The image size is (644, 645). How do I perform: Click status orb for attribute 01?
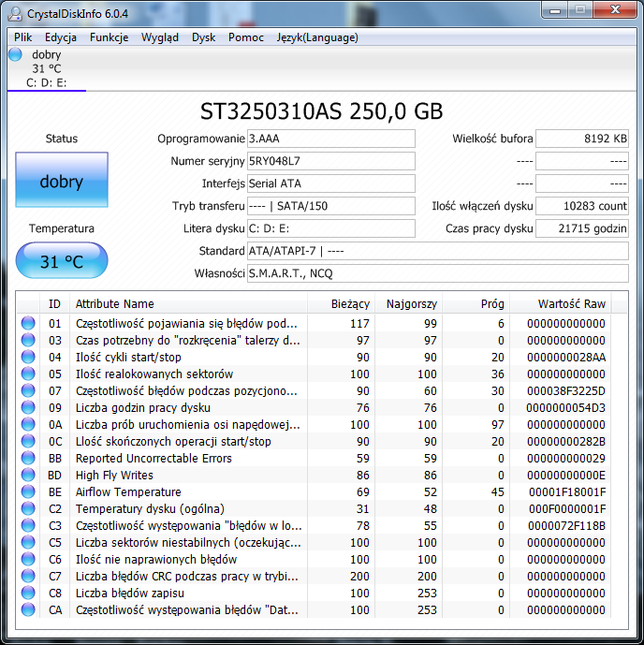point(28,323)
